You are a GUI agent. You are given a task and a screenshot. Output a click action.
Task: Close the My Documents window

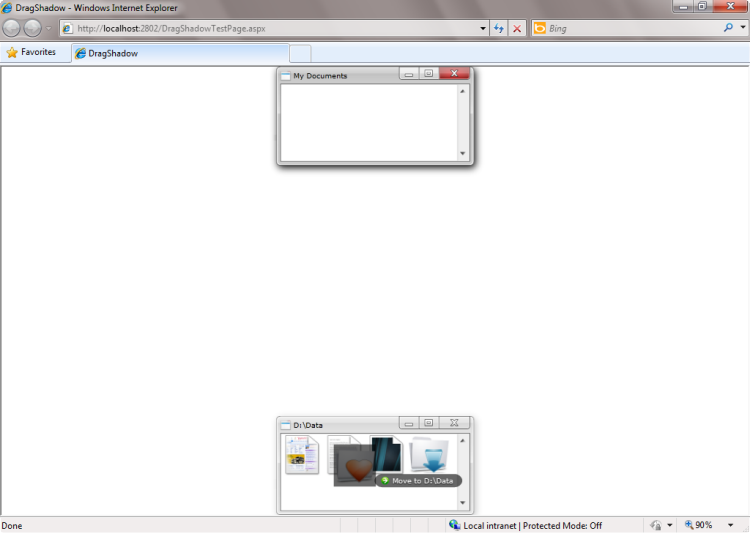(454, 73)
